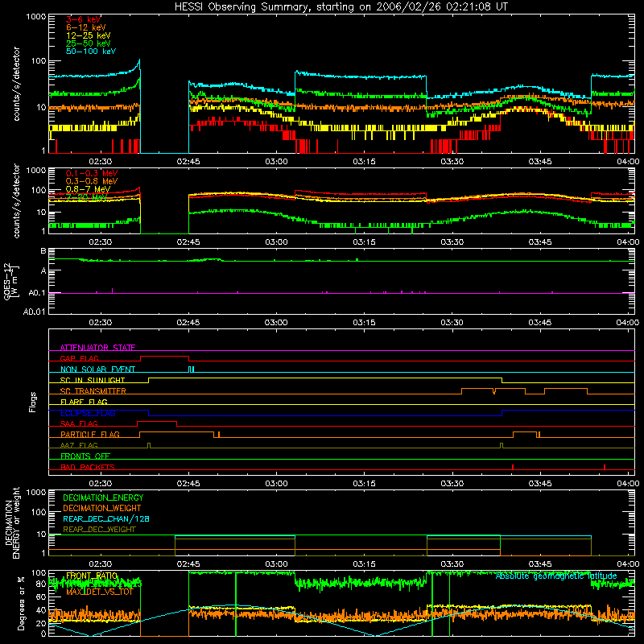Select the ECLIPSE_FLAG label
The image size is (644, 644).
tap(88, 413)
